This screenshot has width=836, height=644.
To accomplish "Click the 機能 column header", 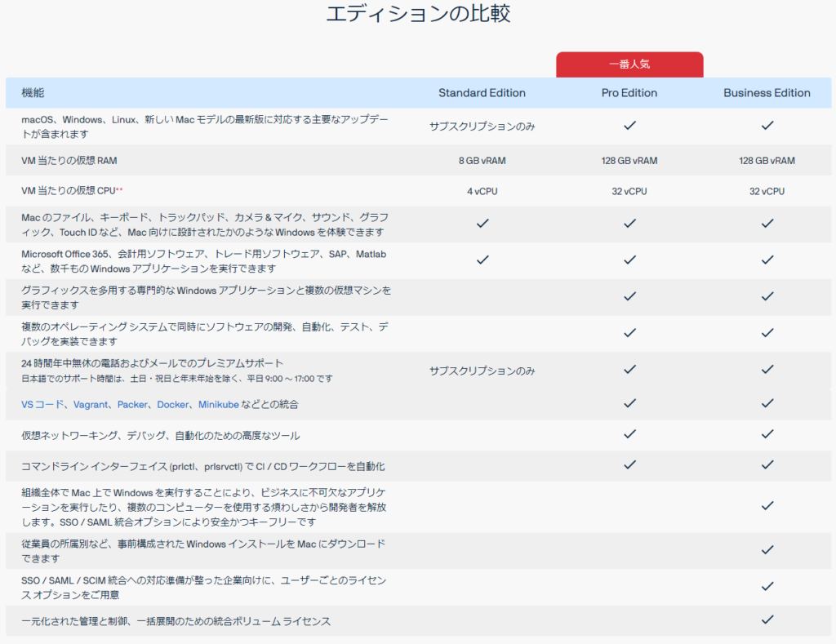I will [33, 93].
